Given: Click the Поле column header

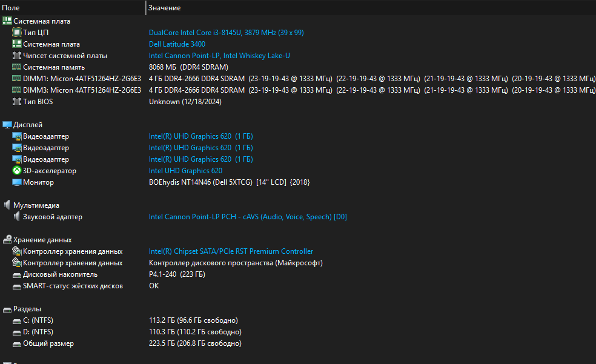Looking at the screenshot, I should tap(11, 8).
